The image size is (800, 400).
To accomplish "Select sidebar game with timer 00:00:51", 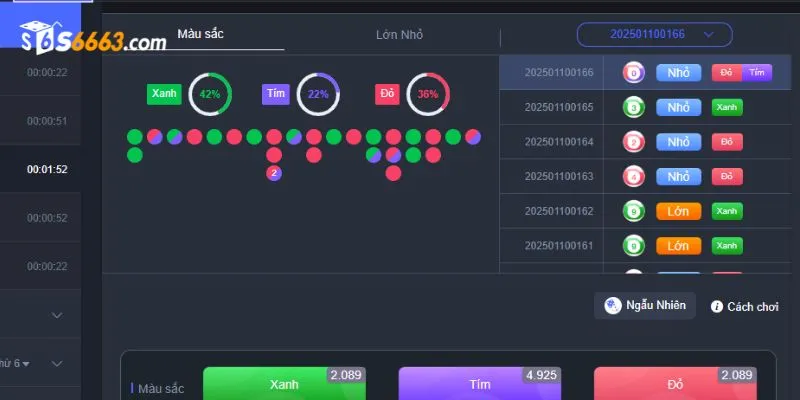I will click(x=40, y=121).
